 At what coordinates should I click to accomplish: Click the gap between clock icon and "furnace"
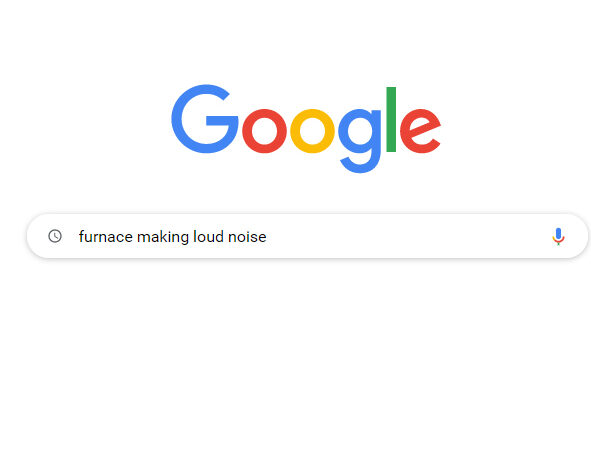click(x=70, y=236)
